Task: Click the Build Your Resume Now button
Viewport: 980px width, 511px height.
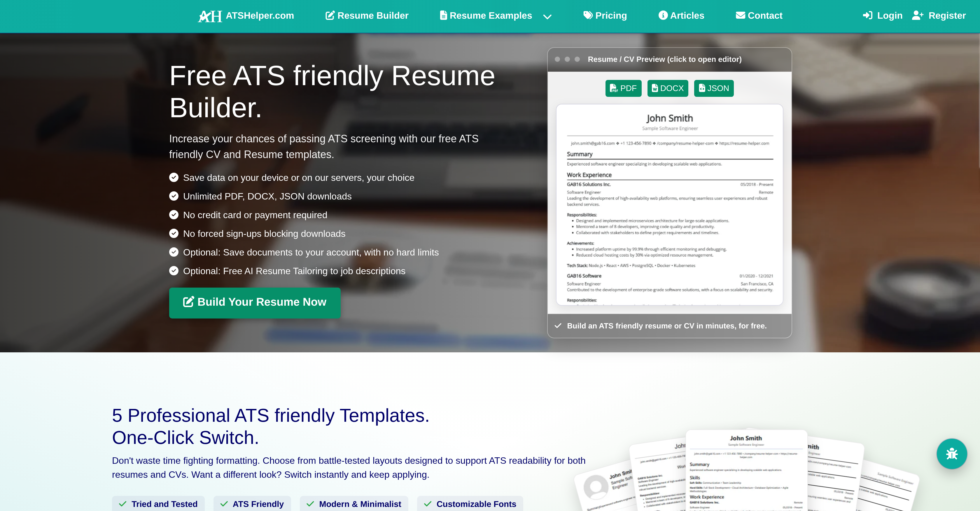Action: tap(255, 303)
